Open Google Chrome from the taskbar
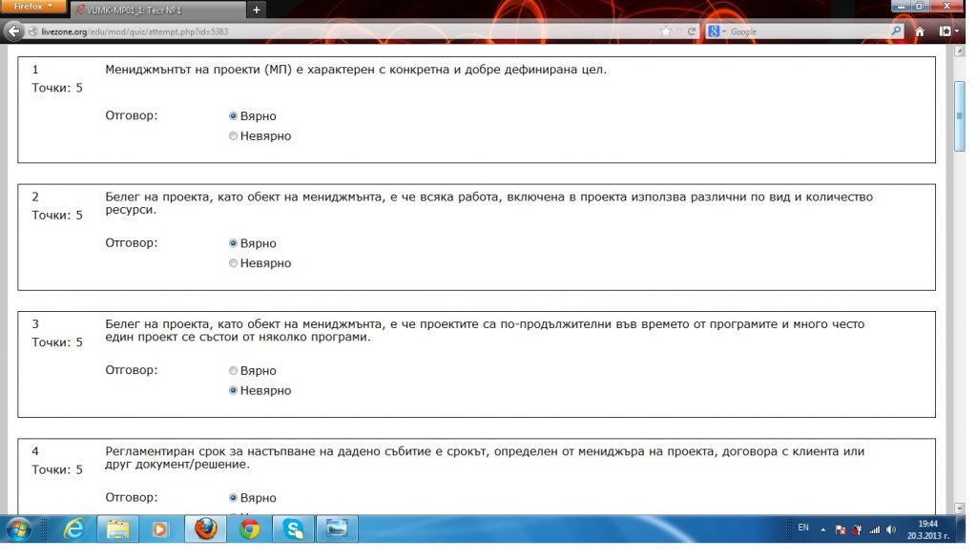The image size is (977, 560). point(249,529)
